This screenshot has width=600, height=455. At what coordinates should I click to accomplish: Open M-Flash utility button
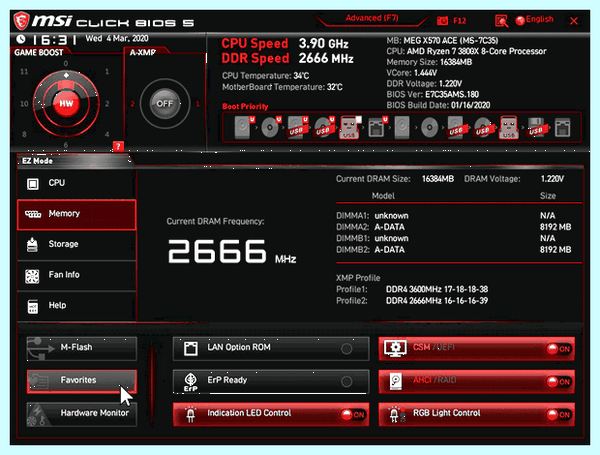tap(82, 348)
